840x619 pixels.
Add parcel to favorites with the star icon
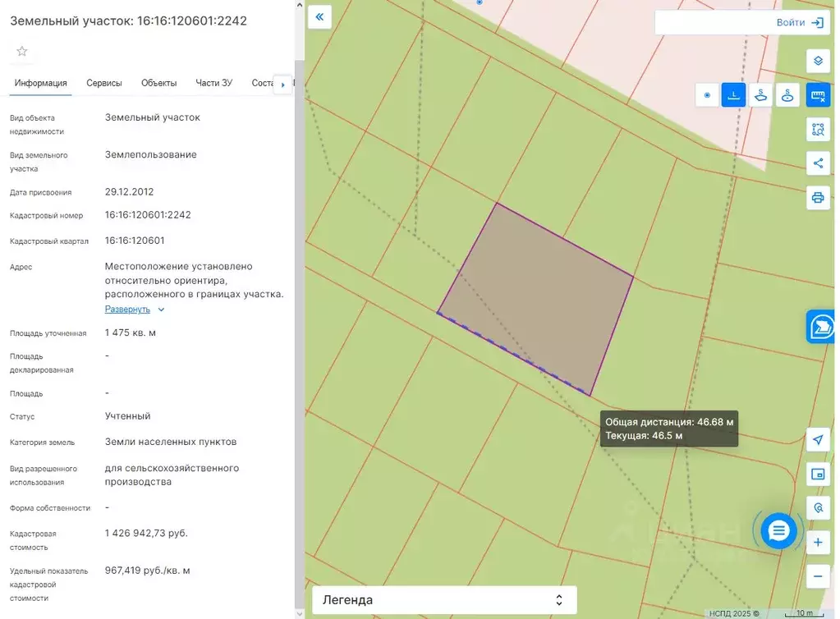tap(22, 52)
